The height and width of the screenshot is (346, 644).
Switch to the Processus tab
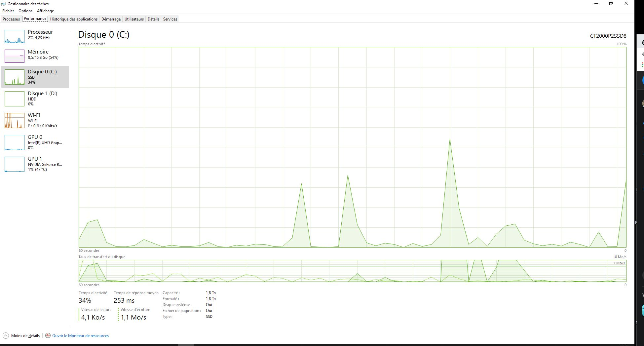11,19
